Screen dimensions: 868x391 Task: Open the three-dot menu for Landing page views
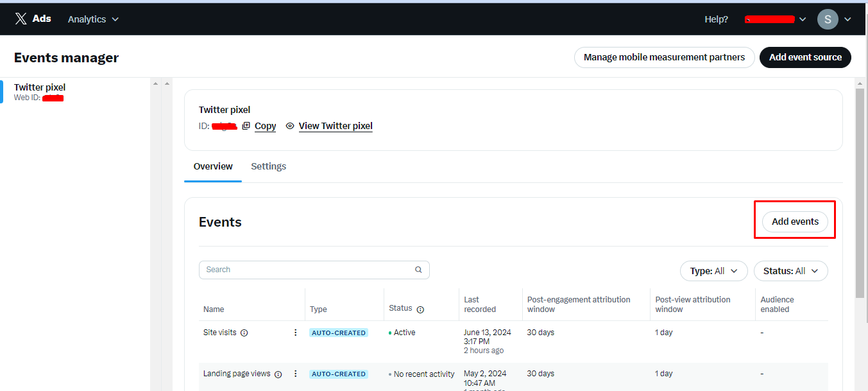[x=296, y=374]
